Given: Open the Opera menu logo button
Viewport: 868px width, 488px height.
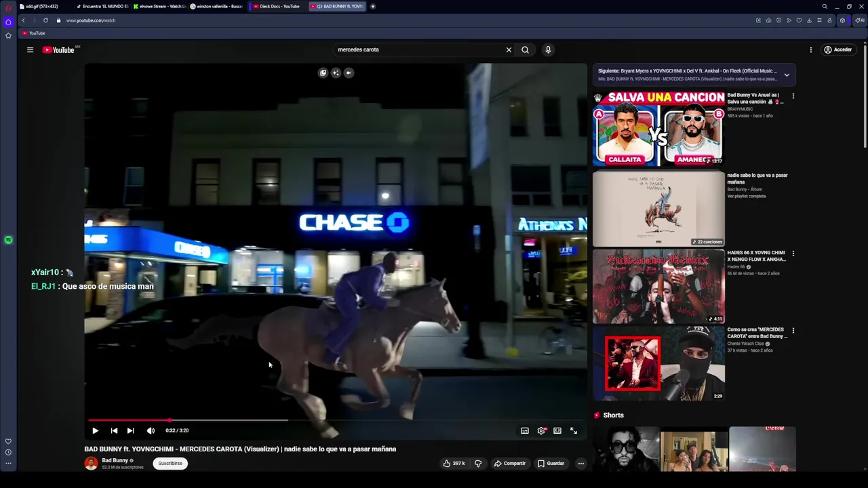Looking at the screenshot, I should [8, 8].
